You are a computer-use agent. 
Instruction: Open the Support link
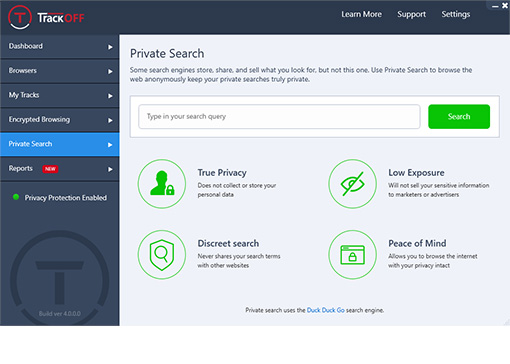click(411, 14)
